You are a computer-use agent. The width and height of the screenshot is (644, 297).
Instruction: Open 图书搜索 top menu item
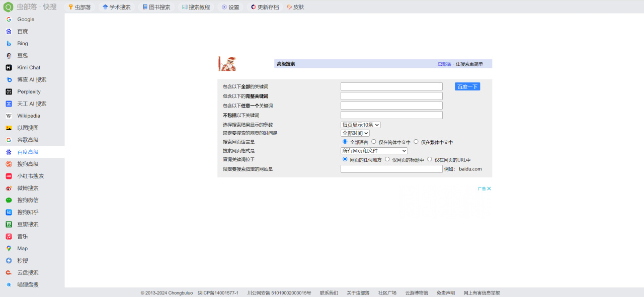click(156, 7)
